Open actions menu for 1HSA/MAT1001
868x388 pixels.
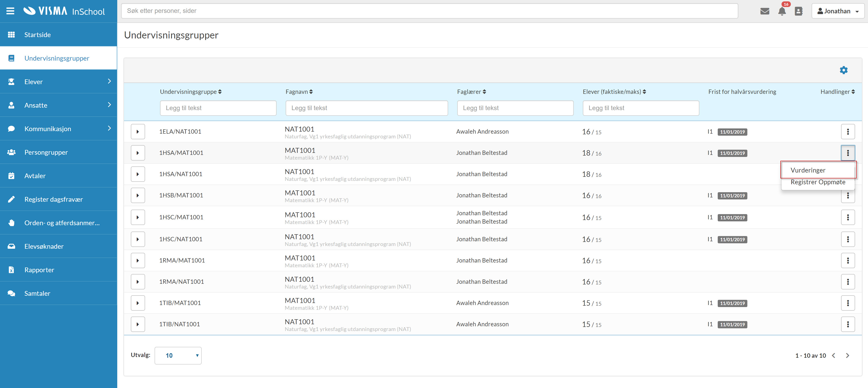(x=848, y=153)
